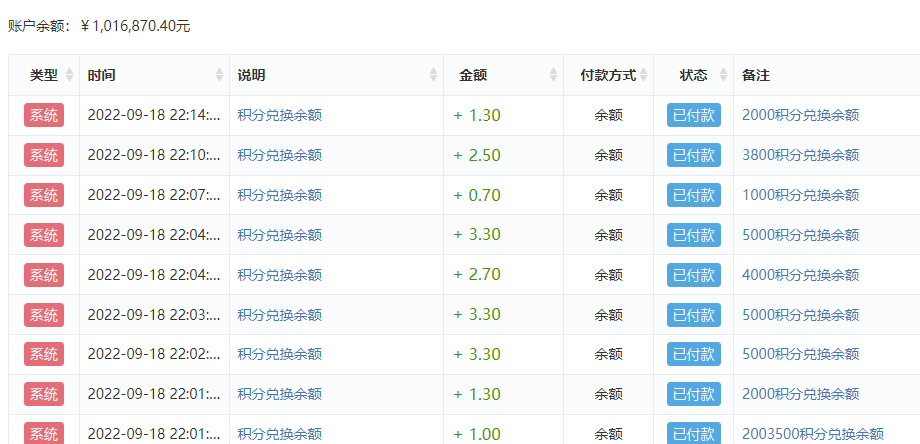Open note 3800积分兑换余额
920x444 pixels.
point(801,155)
